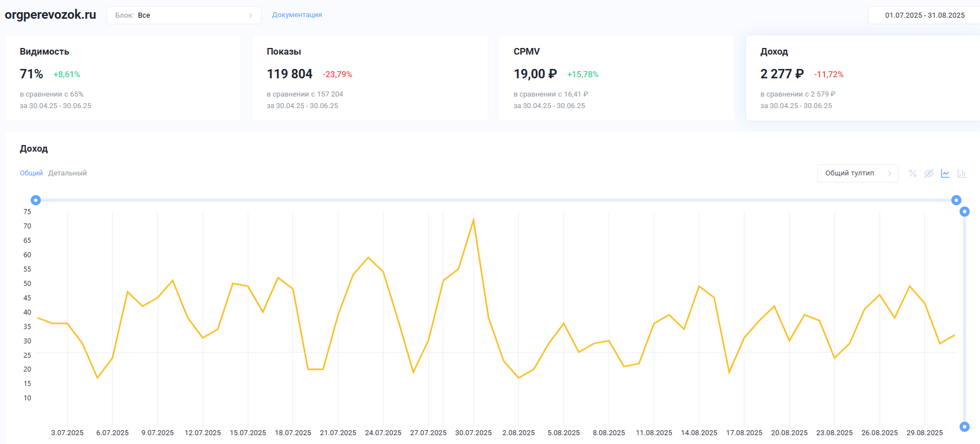The width and height of the screenshot is (980, 444).
Task: Click the chart peak at 30.07.2025
Action: [473, 220]
